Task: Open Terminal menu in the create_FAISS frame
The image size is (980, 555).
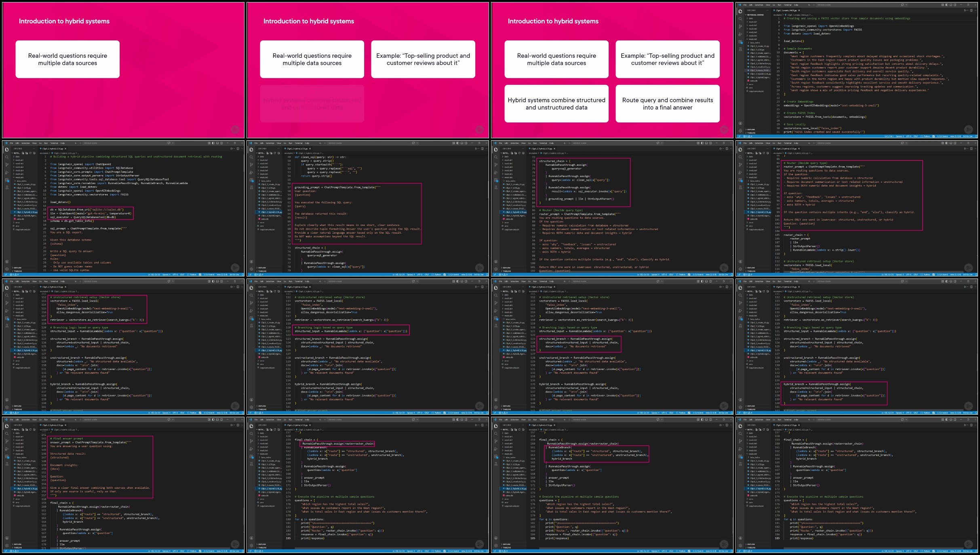Action: pos(788,5)
